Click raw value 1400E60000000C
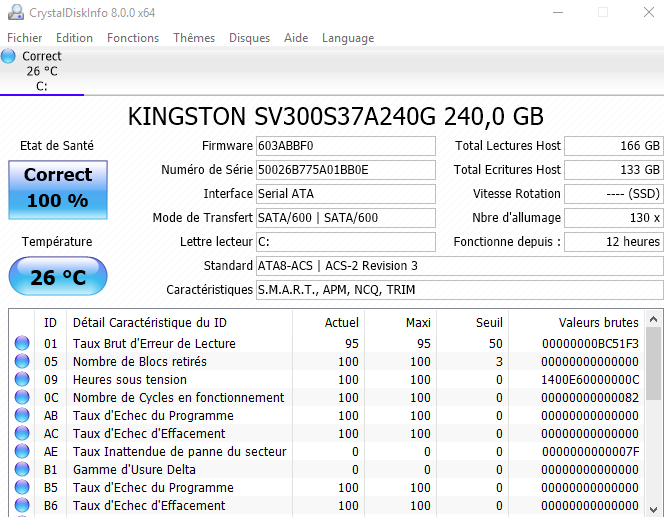 point(590,379)
